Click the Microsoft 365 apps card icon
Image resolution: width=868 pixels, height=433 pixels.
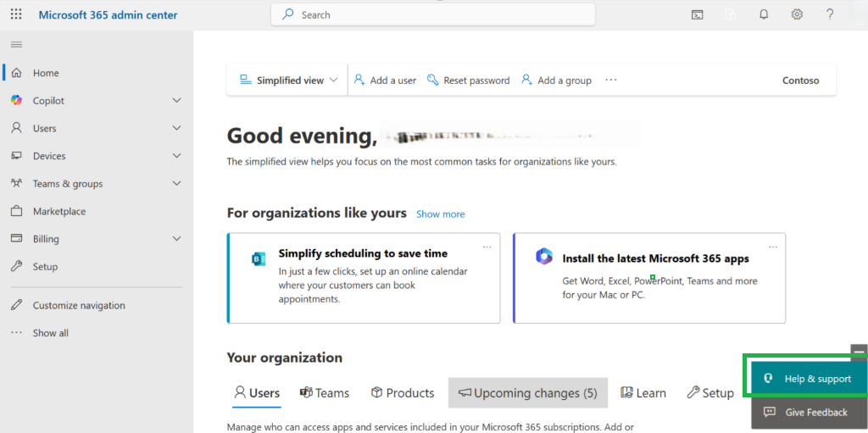pos(543,257)
